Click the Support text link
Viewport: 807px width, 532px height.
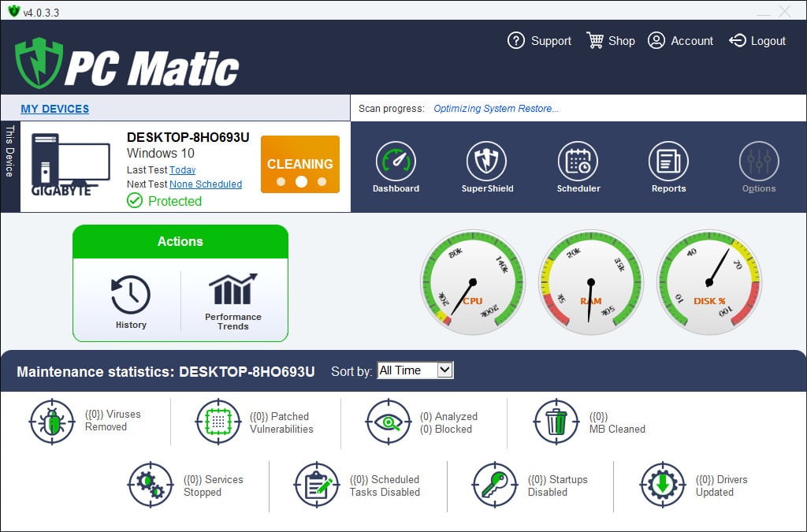pos(551,41)
